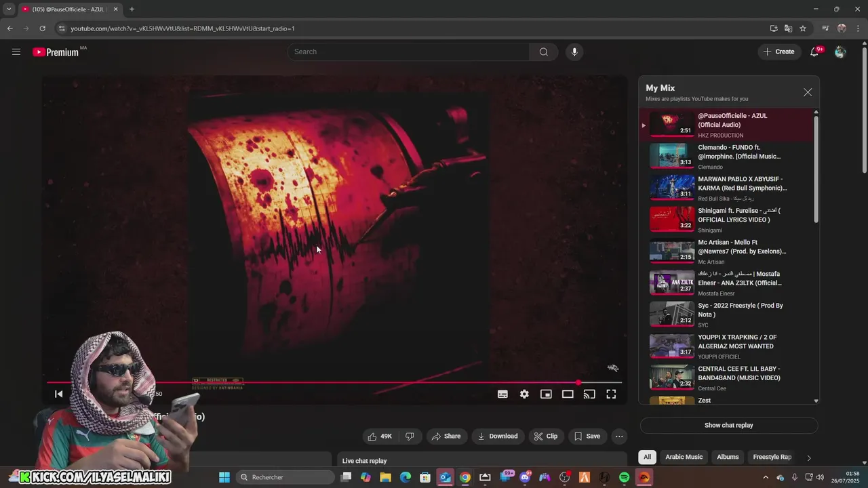Select the Arabic Music chip

pyautogui.click(x=684, y=457)
